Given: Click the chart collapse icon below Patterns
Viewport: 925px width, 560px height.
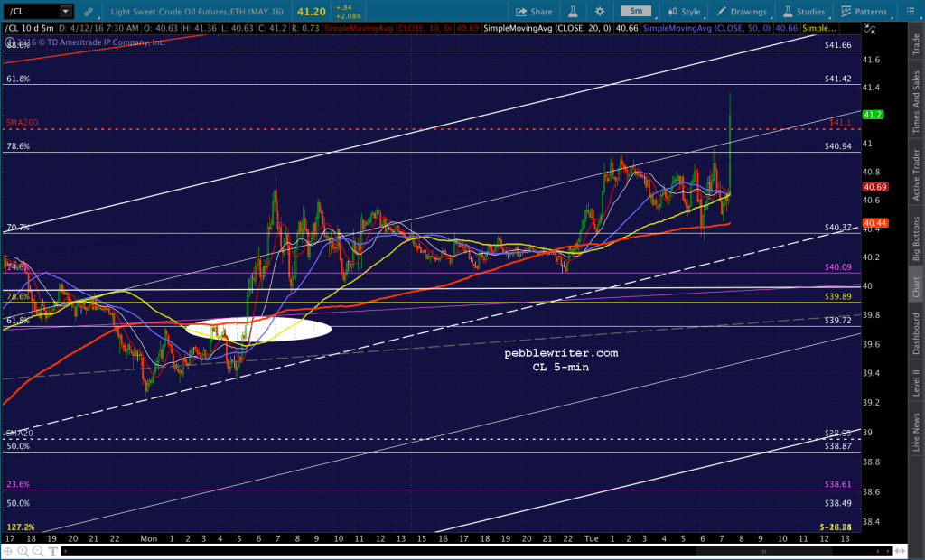Looking at the screenshot, I should click(x=870, y=28).
